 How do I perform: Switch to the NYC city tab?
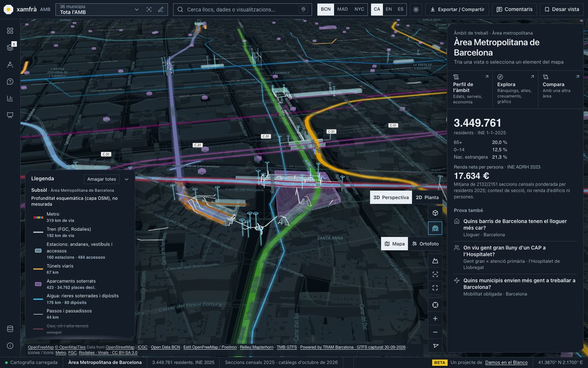(x=359, y=9)
